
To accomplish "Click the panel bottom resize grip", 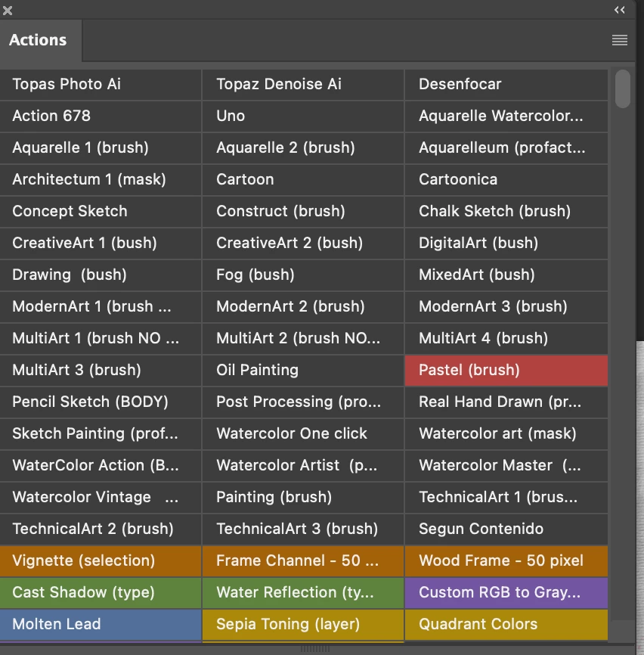I will click(x=315, y=649).
